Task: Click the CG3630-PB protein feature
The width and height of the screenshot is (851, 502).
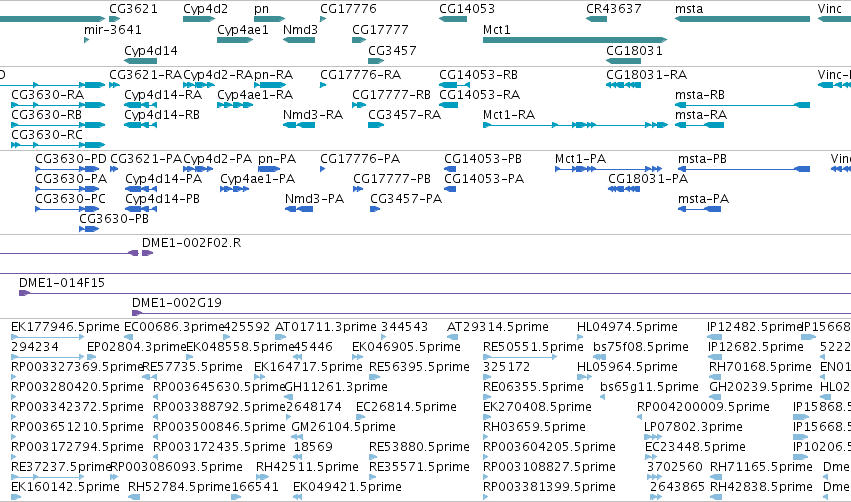Action: click(89, 228)
